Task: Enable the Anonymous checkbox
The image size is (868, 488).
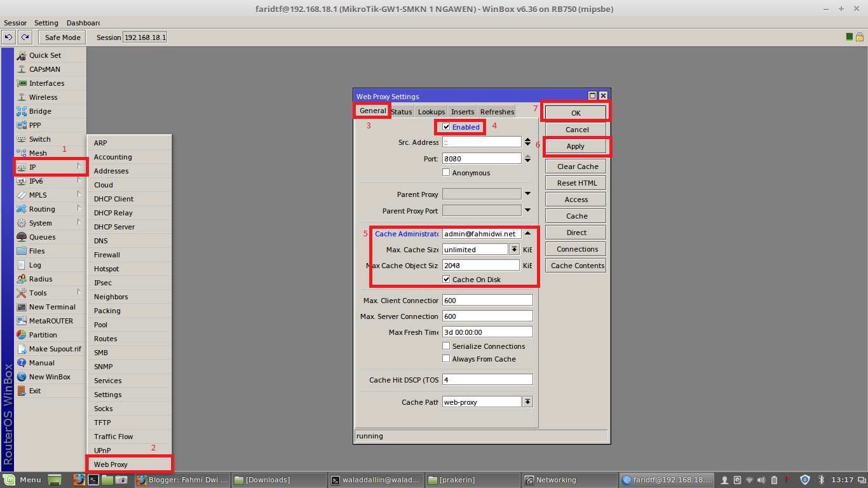Action: [x=446, y=173]
